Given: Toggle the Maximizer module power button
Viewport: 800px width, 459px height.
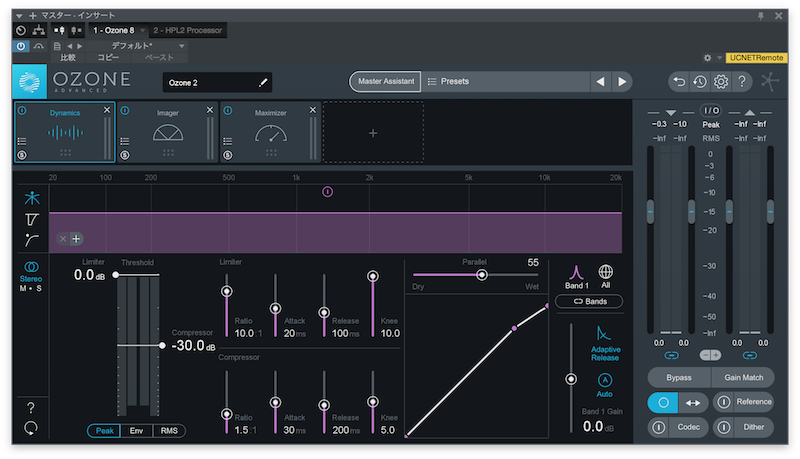Looking at the screenshot, I should pos(228,110).
